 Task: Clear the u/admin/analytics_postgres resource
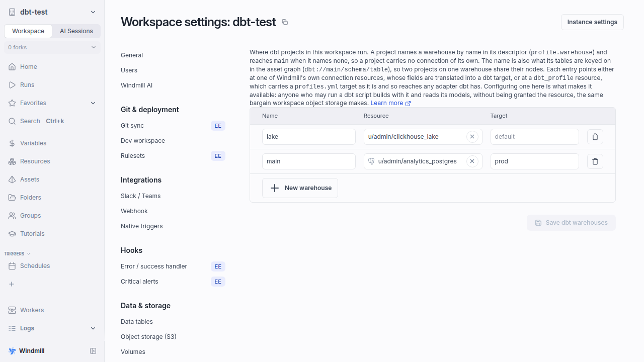pyautogui.click(x=472, y=161)
